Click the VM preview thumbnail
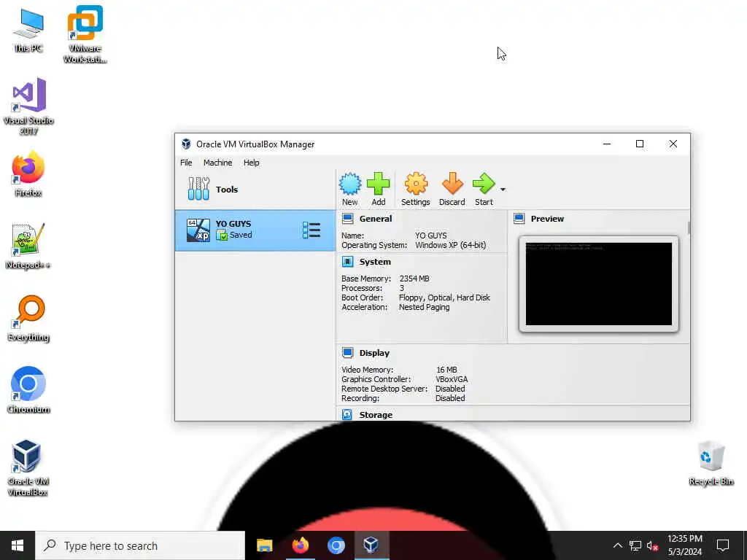The width and height of the screenshot is (747, 560). (599, 284)
